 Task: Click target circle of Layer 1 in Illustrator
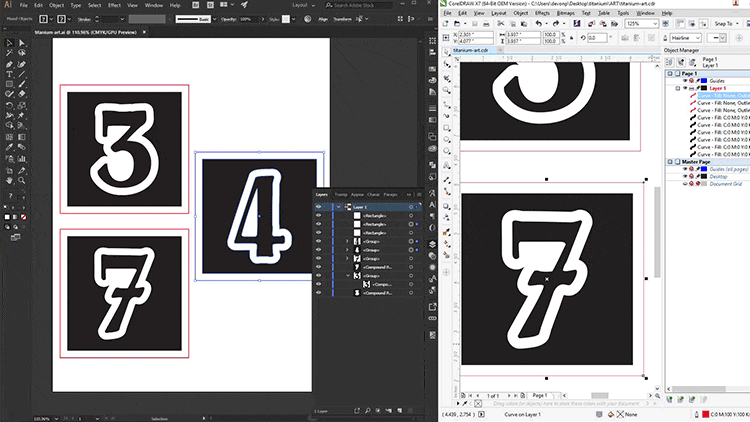410,207
